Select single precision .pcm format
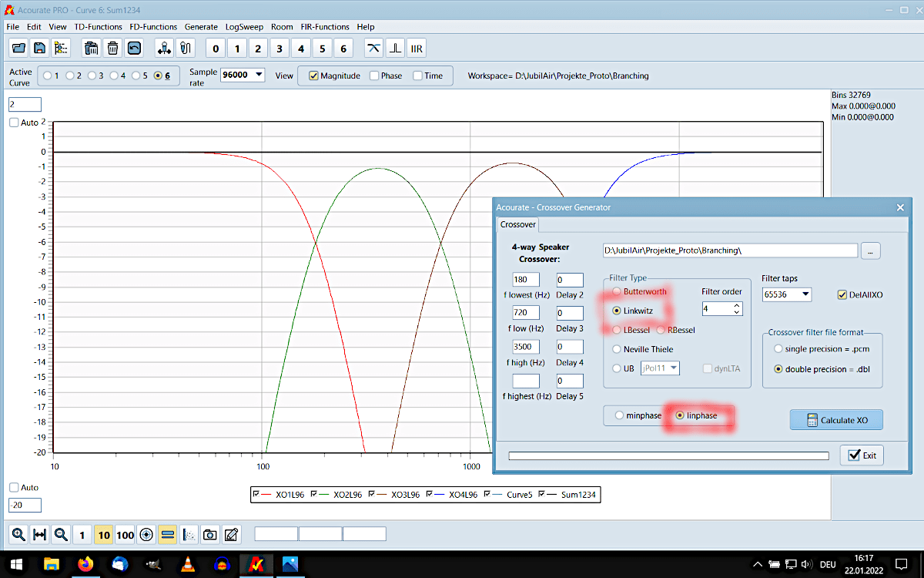This screenshot has width=924, height=578. coord(778,349)
